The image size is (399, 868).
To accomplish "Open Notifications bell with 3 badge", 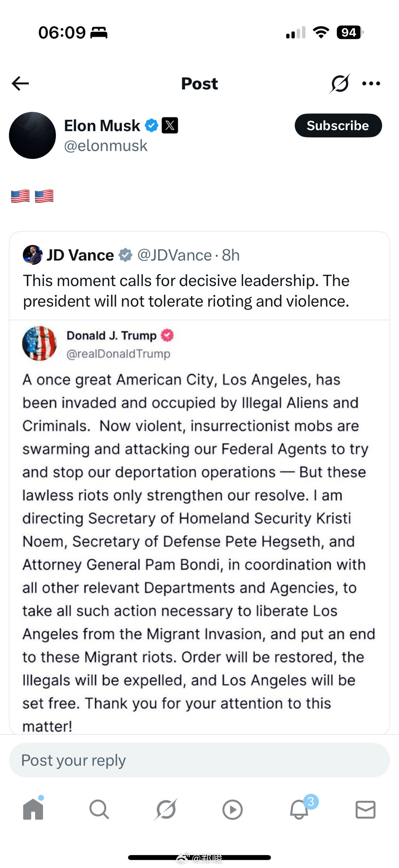I will click(299, 810).
